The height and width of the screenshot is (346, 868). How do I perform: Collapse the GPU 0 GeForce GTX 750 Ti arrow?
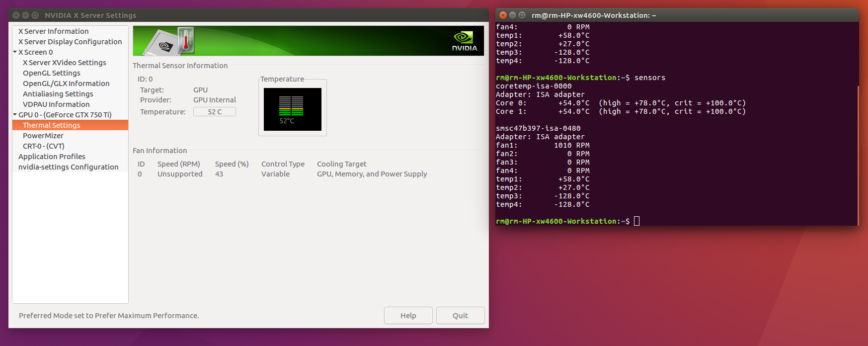15,114
